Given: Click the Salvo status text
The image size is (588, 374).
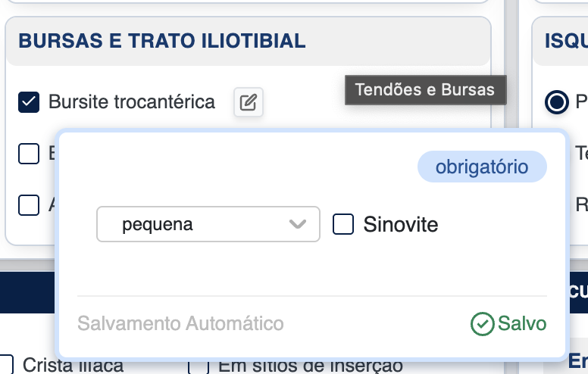Looking at the screenshot, I should coord(522,324).
